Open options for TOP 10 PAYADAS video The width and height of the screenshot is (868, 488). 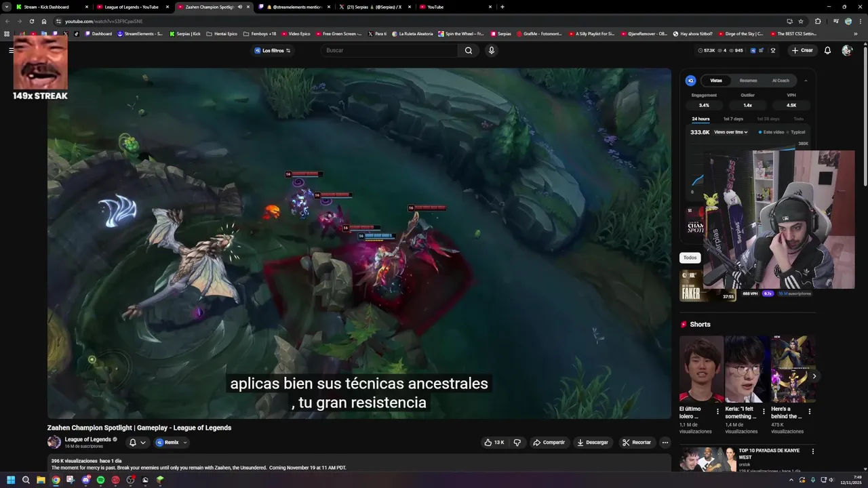point(812,451)
